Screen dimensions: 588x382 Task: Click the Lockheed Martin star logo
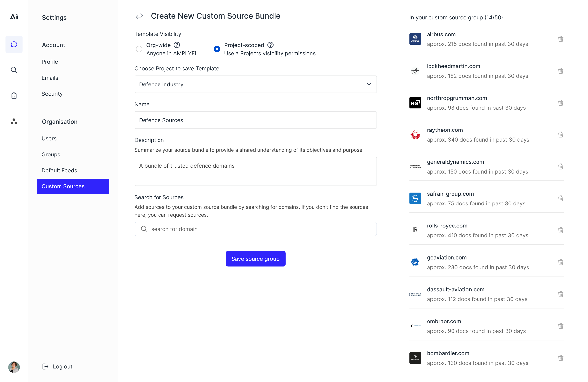tap(415, 71)
